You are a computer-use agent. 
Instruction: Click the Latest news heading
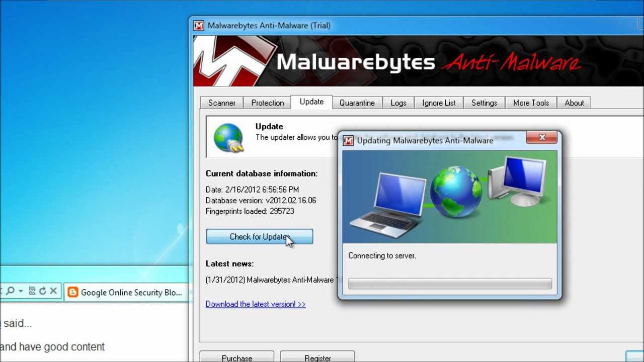point(229,263)
